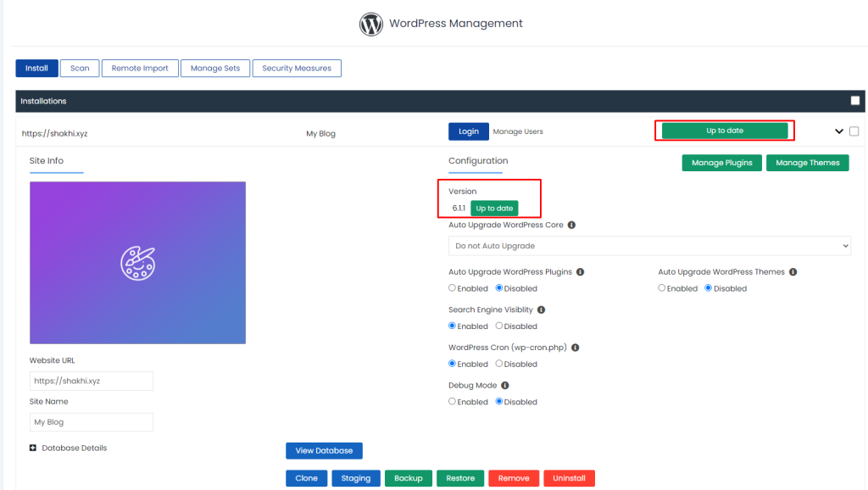The width and height of the screenshot is (868, 490).
Task: Open the Auto Upgrade WordPress Core dropdown
Action: (x=648, y=246)
